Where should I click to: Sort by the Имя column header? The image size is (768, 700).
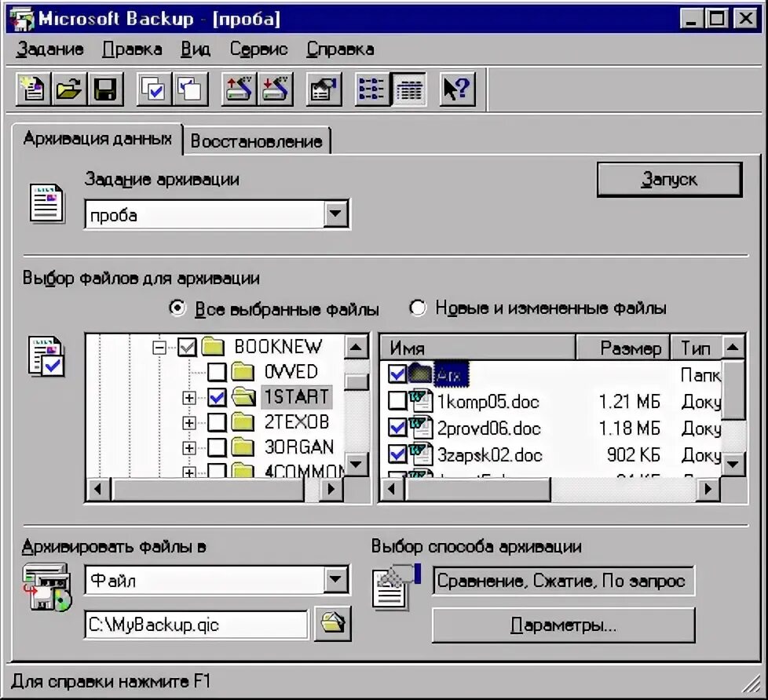click(477, 348)
